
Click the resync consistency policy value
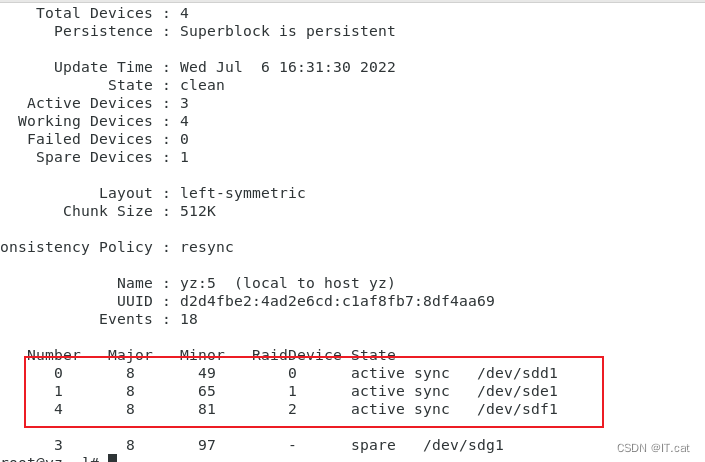pyautogui.click(x=207, y=247)
